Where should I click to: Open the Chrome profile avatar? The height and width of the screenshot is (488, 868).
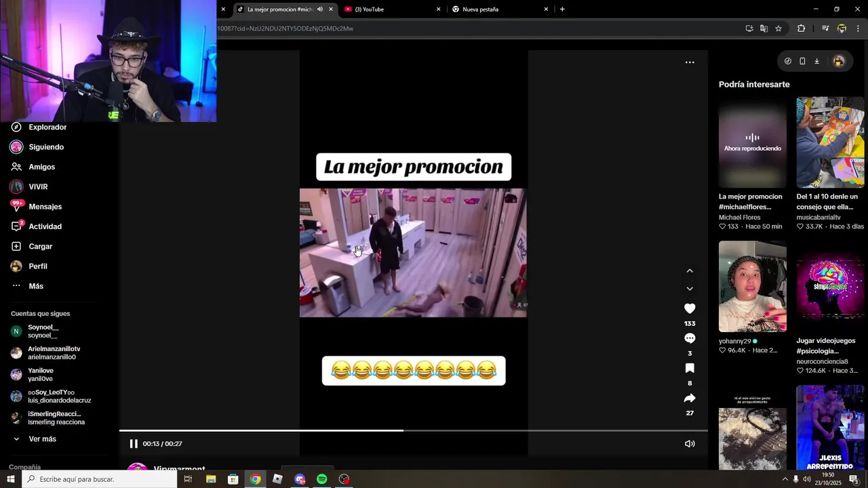(842, 28)
